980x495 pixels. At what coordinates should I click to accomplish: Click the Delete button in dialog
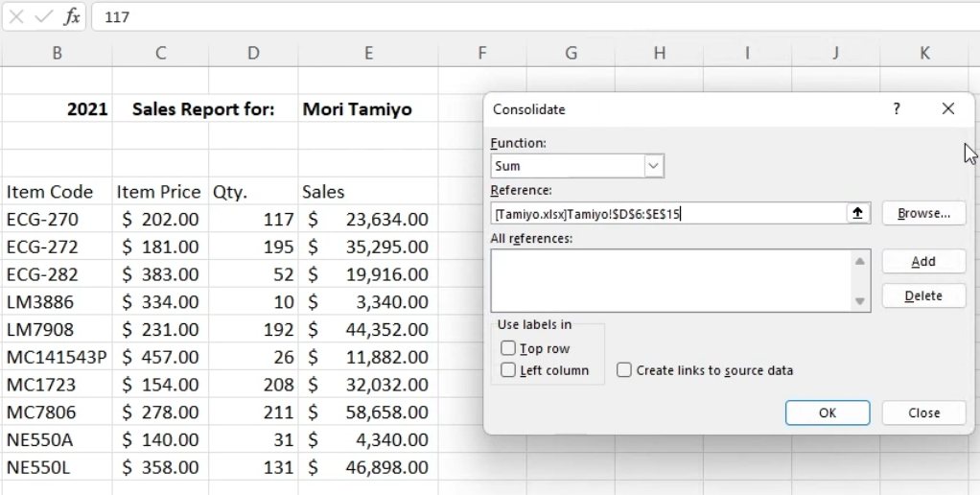[923, 295]
